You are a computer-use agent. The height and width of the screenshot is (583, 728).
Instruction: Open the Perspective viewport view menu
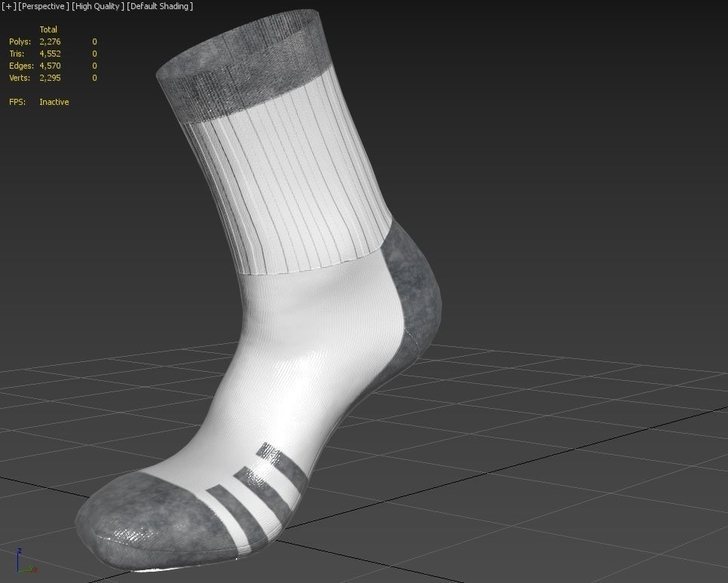click(43, 7)
